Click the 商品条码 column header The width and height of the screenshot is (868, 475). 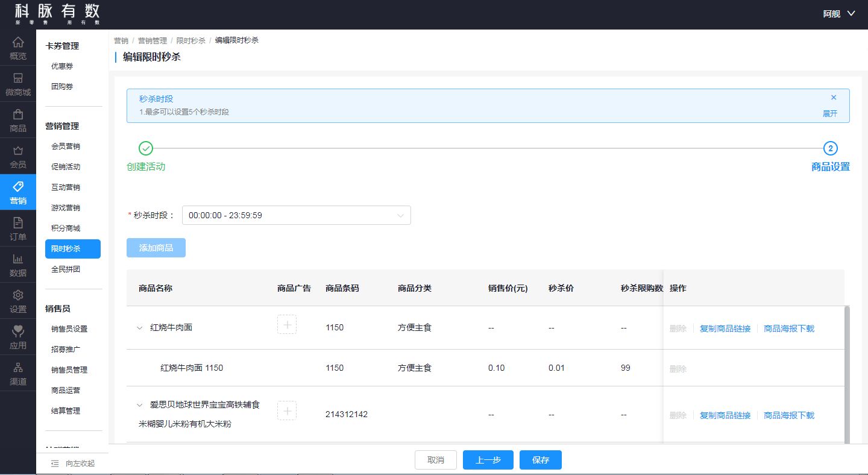tap(342, 288)
